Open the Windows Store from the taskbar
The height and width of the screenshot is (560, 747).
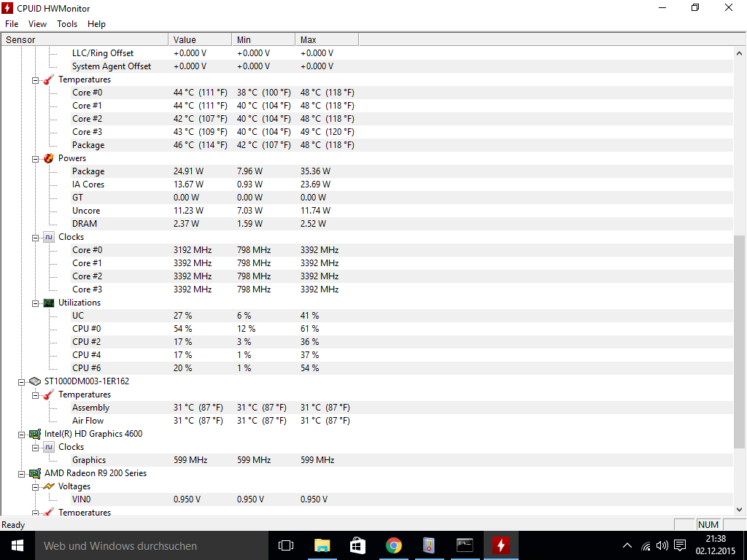[x=357, y=545]
